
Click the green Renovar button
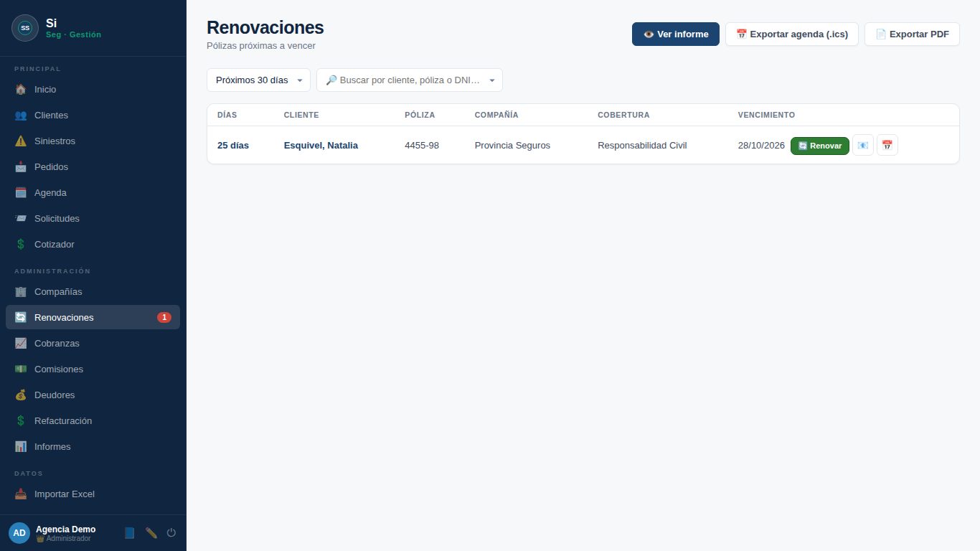point(820,146)
